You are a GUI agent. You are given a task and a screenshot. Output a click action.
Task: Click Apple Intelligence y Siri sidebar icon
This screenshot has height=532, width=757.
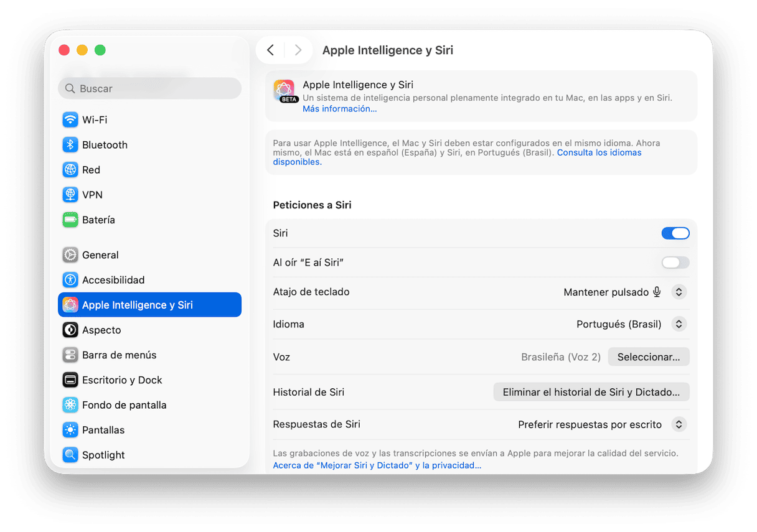point(70,305)
